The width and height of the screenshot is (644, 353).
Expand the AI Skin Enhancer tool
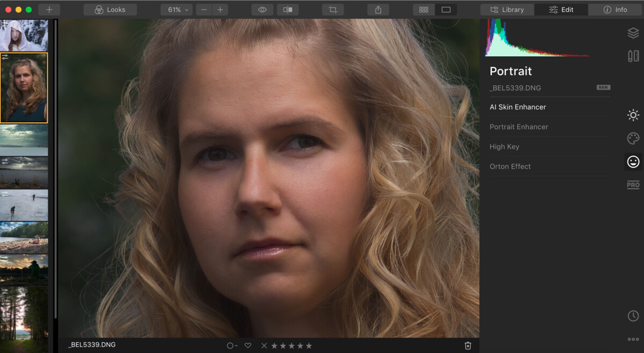click(550, 107)
